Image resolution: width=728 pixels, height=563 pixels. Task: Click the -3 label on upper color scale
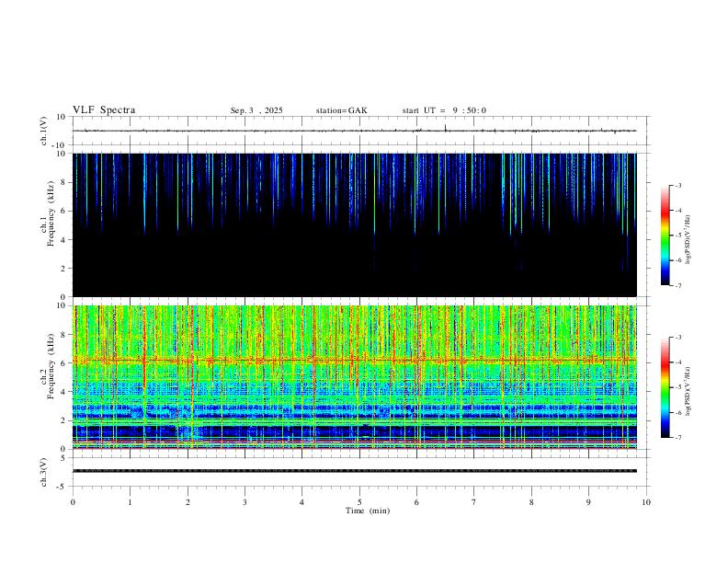click(x=677, y=185)
